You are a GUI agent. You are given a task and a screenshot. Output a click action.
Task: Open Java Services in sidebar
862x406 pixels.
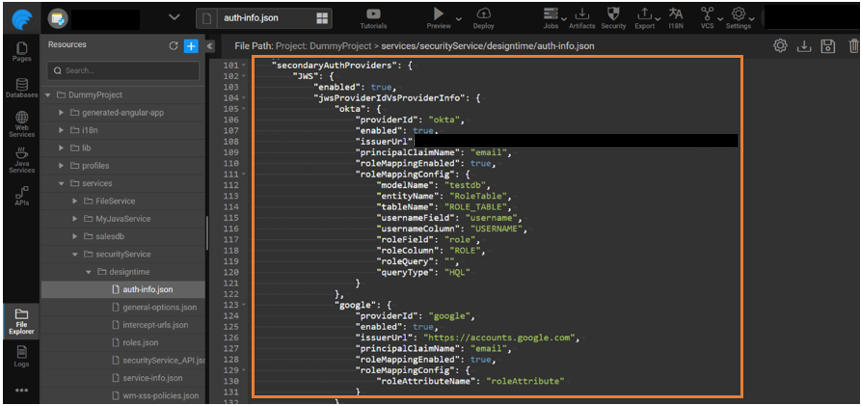[x=21, y=160]
